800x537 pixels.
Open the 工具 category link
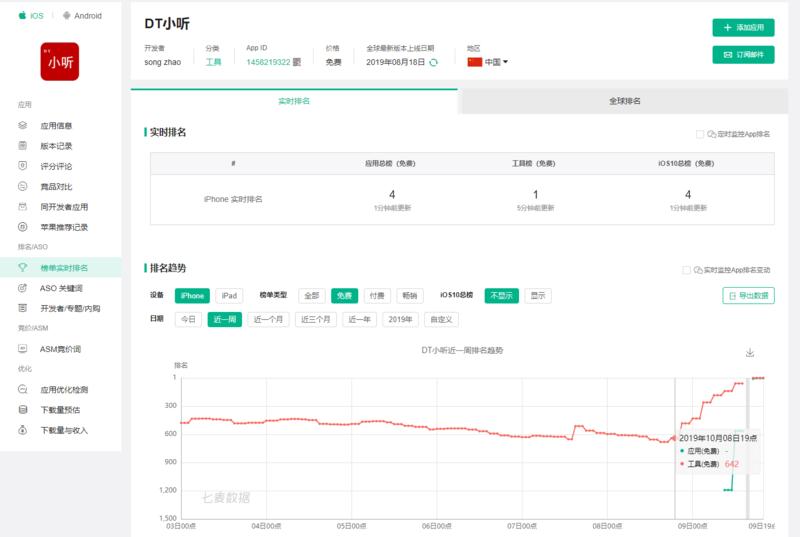click(x=213, y=62)
